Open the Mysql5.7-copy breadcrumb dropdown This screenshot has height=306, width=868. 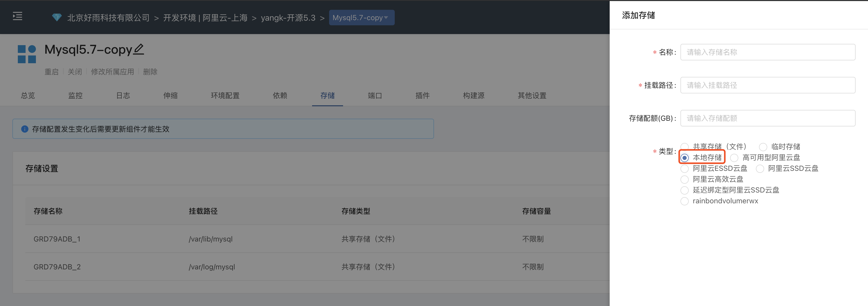[362, 18]
